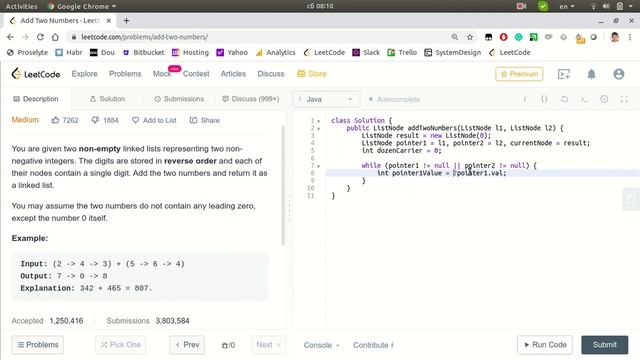Screen dimensions: 640x360
Task: Open the volume system tray icon
Action: [x=606, y=6]
